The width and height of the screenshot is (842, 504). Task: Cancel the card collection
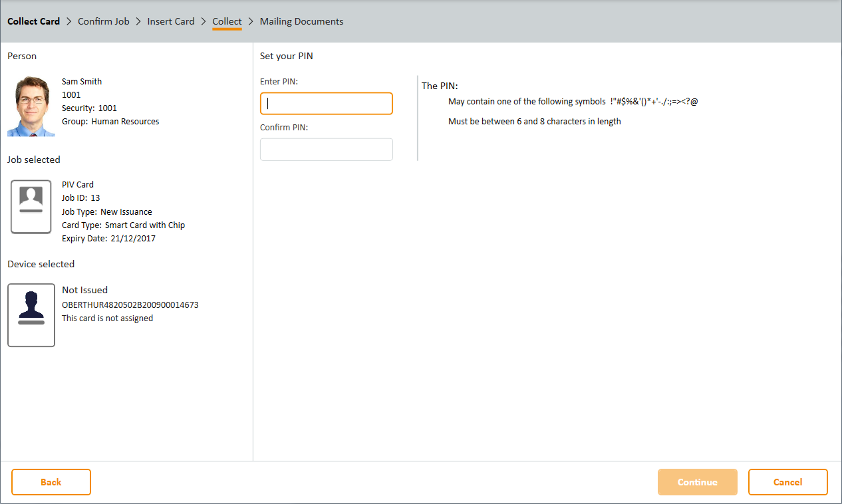click(787, 482)
